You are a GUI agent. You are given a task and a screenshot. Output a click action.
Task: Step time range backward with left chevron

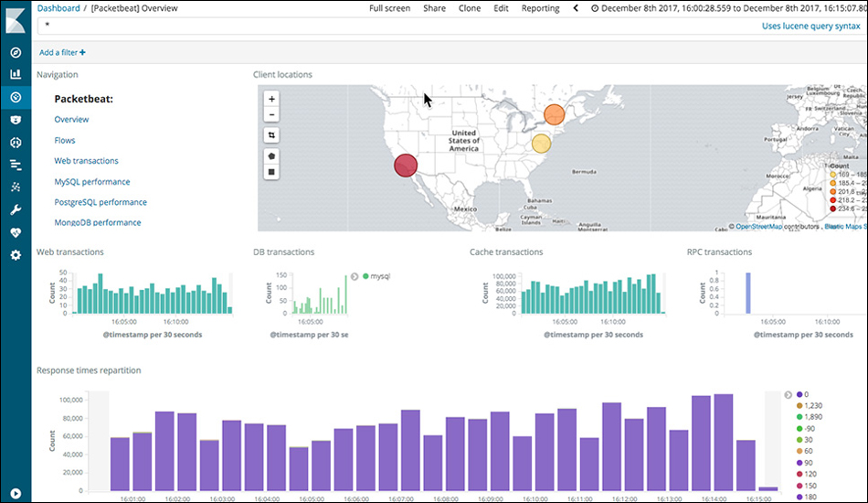[576, 8]
